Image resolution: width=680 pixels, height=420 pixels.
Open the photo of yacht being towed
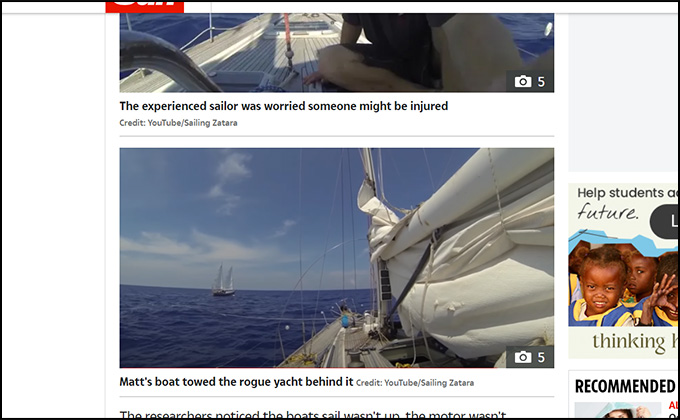point(337,258)
